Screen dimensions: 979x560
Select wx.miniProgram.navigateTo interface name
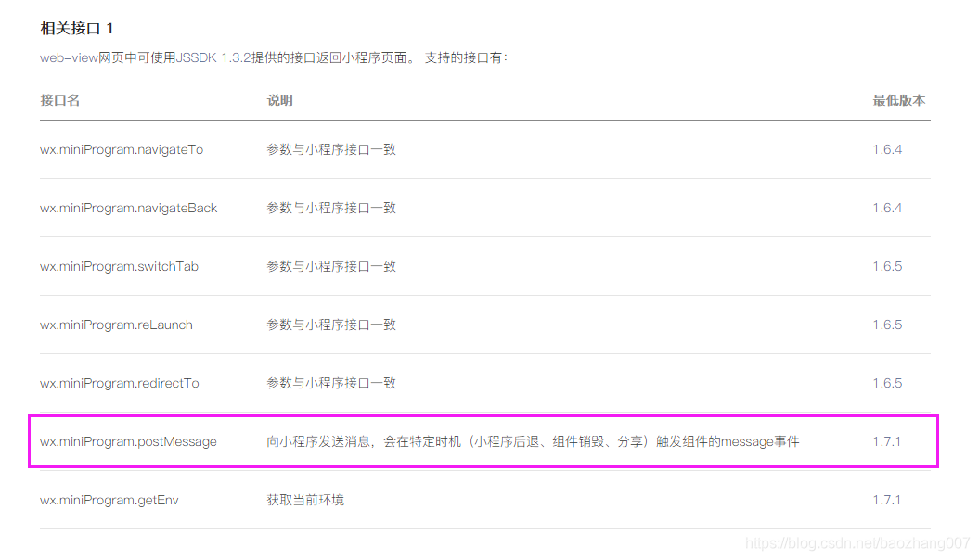(122, 149)
